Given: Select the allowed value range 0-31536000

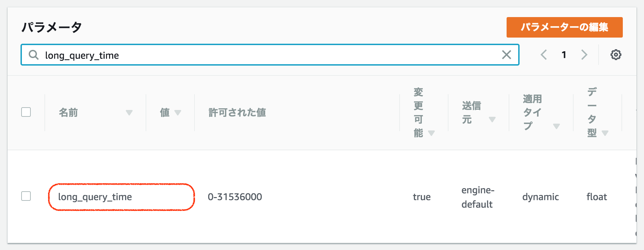Looking at the screenshot, I should click(x=235, y=197).
